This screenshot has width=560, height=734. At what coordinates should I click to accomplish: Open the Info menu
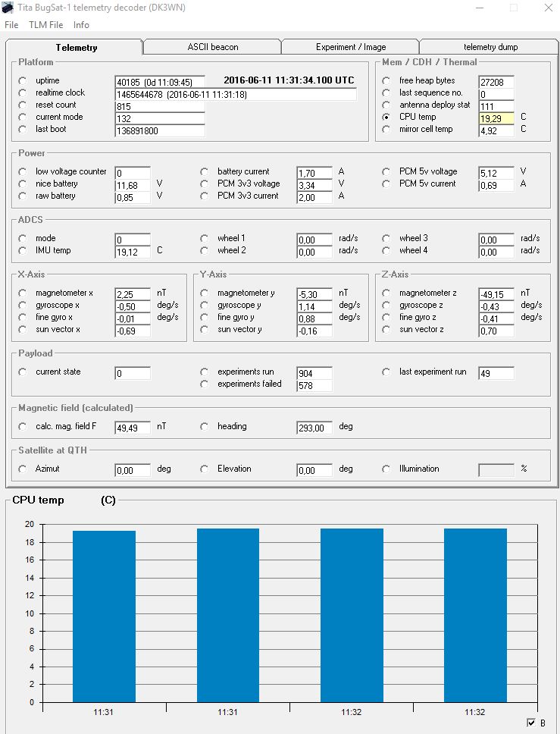(x=81, y=25)
